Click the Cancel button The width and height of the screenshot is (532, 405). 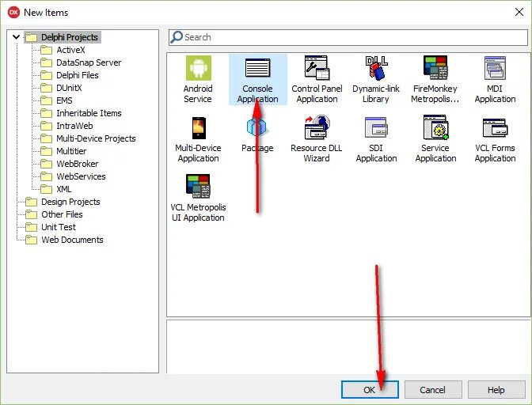pos(433,390)
